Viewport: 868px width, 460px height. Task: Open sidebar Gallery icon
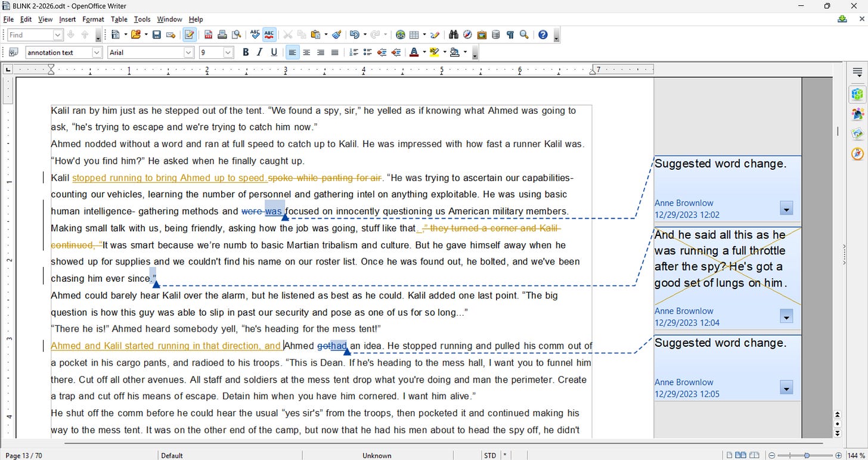(857, 133)
